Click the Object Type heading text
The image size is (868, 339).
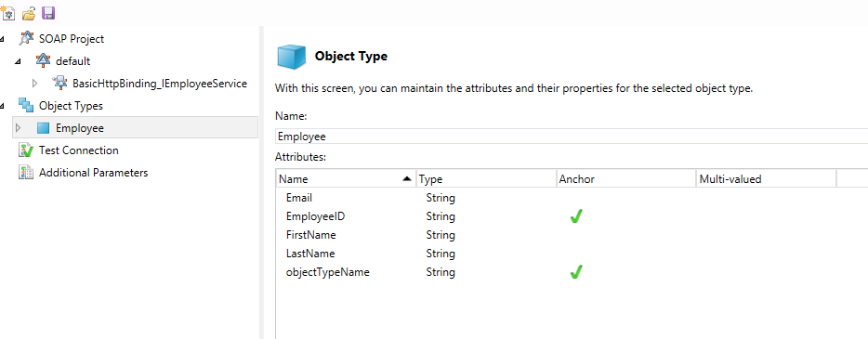pos(351,56)
